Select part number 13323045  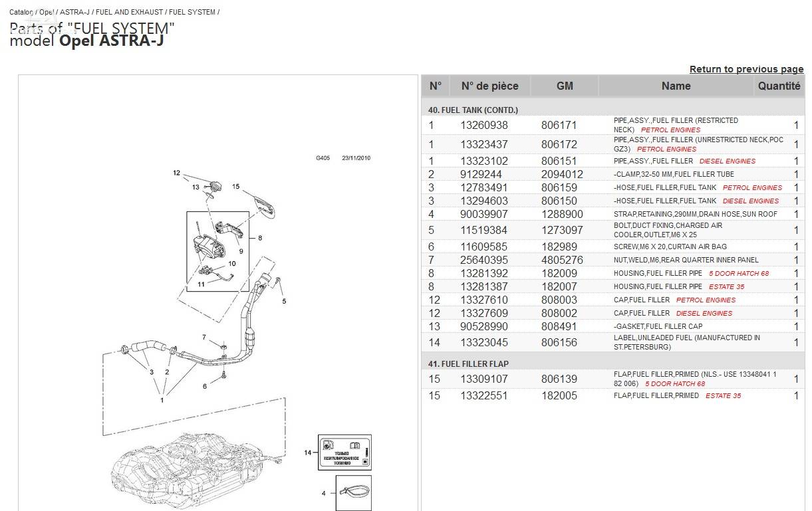coord(483,342)
